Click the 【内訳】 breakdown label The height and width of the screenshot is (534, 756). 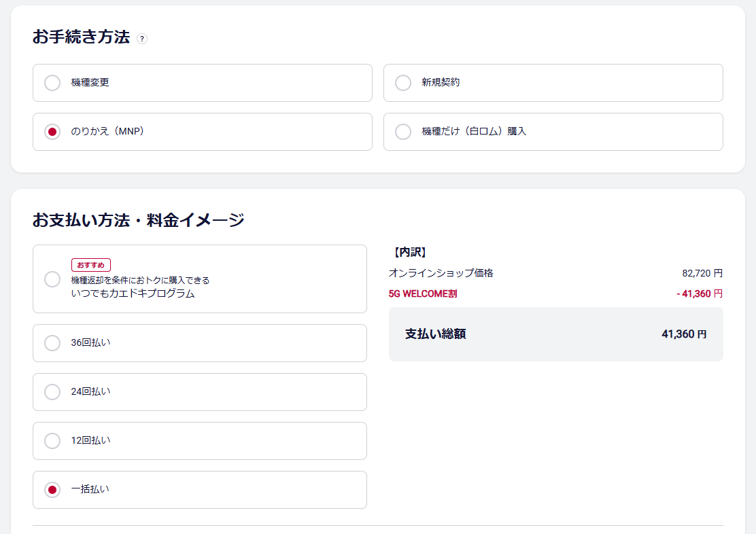(409, 252)
